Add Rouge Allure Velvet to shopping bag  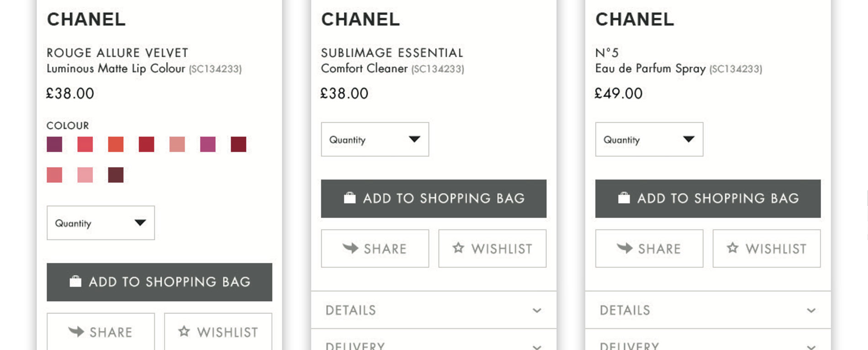(x=159, y=282)
